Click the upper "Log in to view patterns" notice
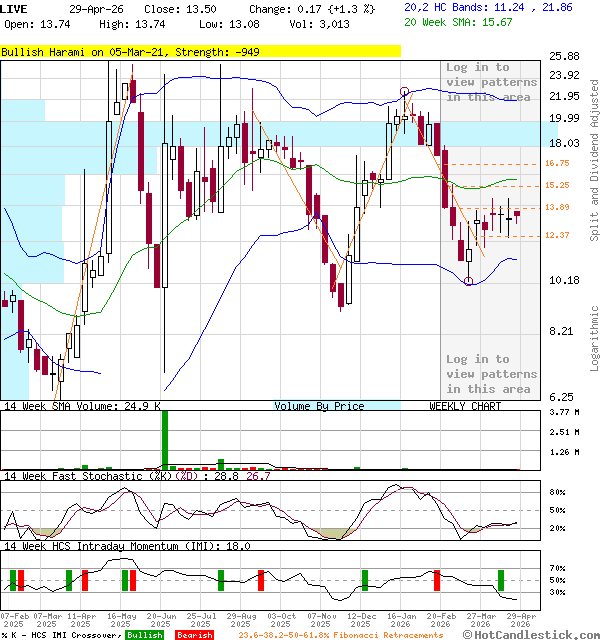The width and height of the screenshot is (600, 640). (489, 82)
